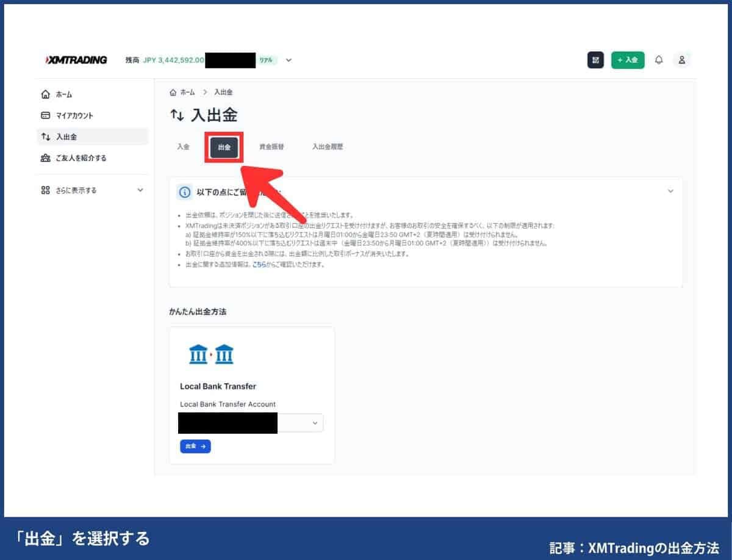Image resolution: width=732 pixels, height=560 pixels.
Task: Collapse the notice panel chevron
Action: (x=670, y=191)
